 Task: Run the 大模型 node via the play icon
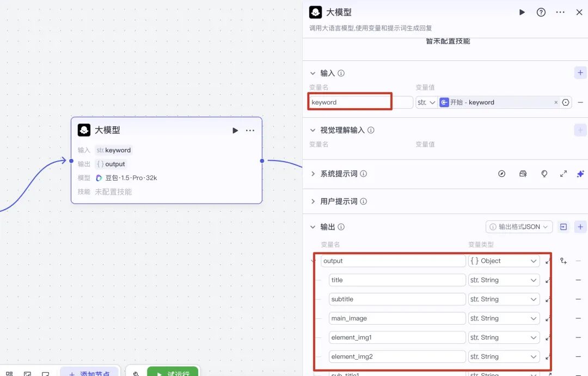[x=235, y=130]
